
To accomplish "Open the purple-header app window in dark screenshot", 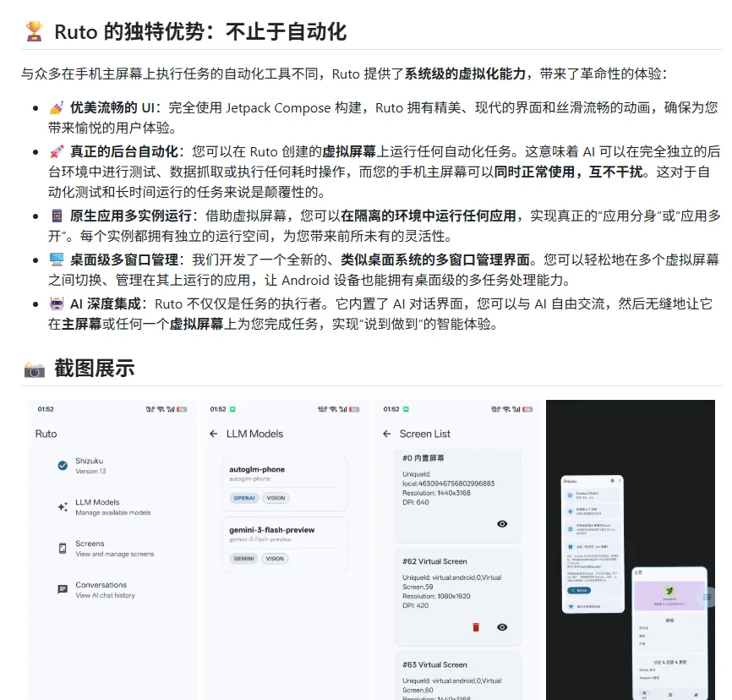I will [669, 632].
